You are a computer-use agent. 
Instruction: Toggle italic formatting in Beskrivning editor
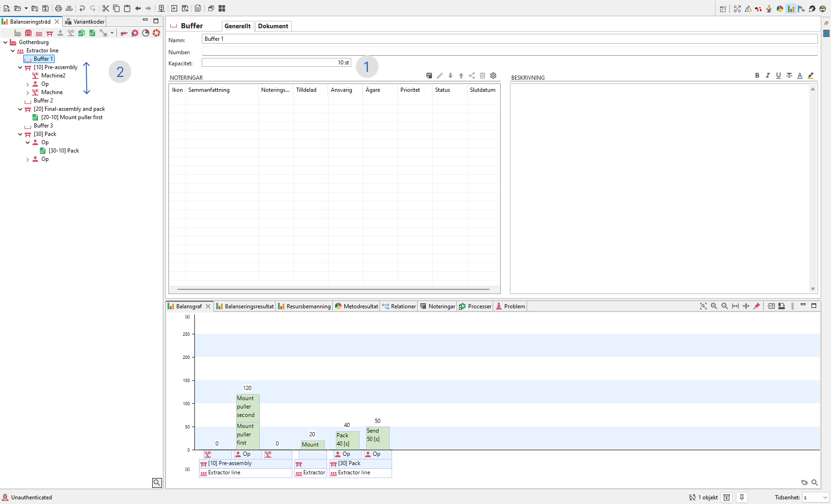pos(768,76)
